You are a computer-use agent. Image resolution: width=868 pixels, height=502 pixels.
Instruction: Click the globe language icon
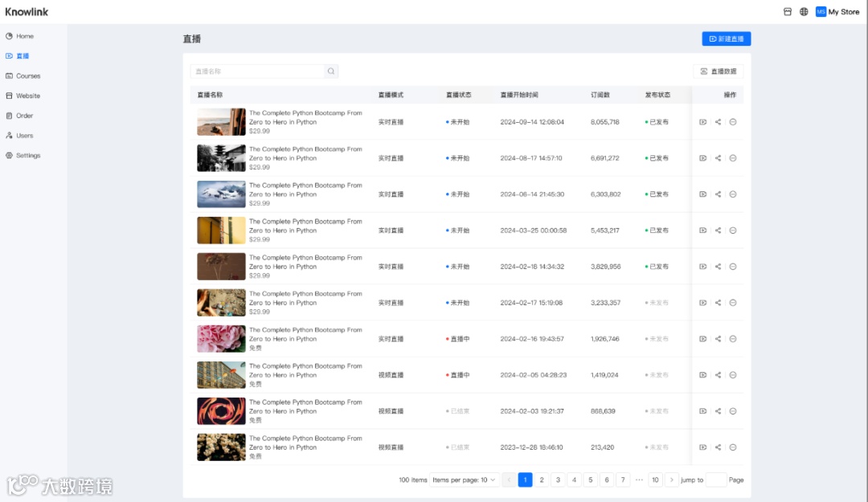click(804, 11)
